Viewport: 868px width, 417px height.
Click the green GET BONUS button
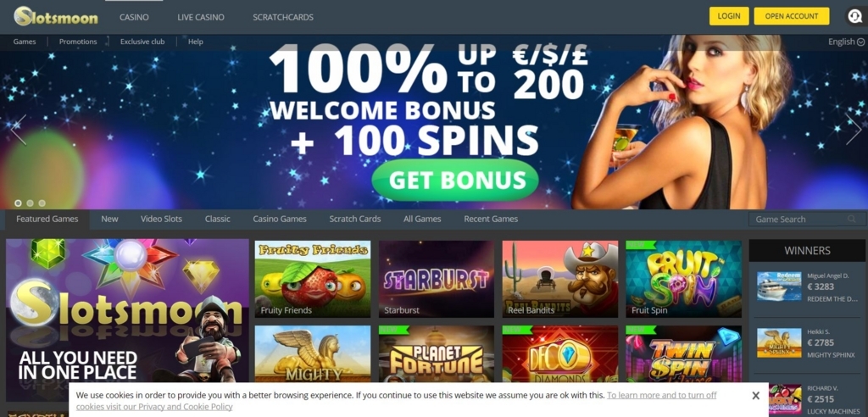[455, 180]
